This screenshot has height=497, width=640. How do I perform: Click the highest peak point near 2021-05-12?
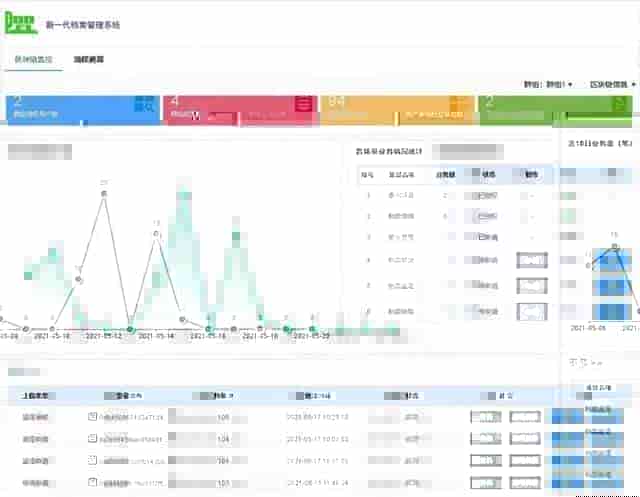(104, 194)
